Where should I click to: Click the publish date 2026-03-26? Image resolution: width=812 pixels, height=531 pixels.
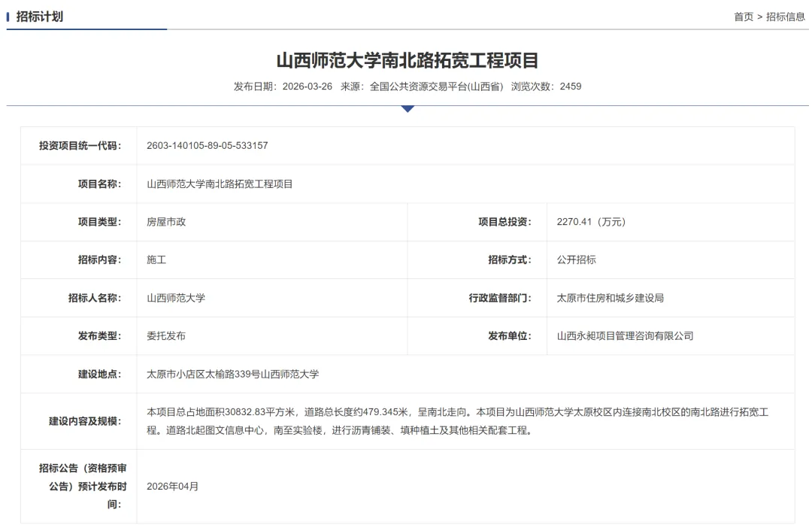click(307, 86)
